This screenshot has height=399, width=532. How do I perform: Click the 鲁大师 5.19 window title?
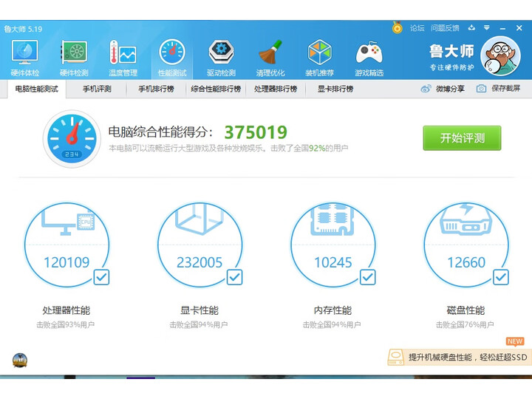(x=23, y=29)
